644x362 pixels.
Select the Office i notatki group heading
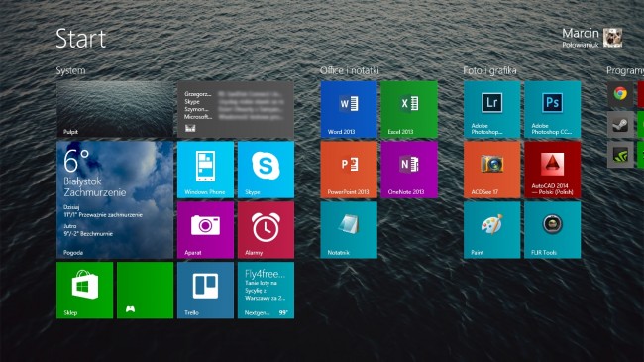pyautogui.click(x=350, y=70)
